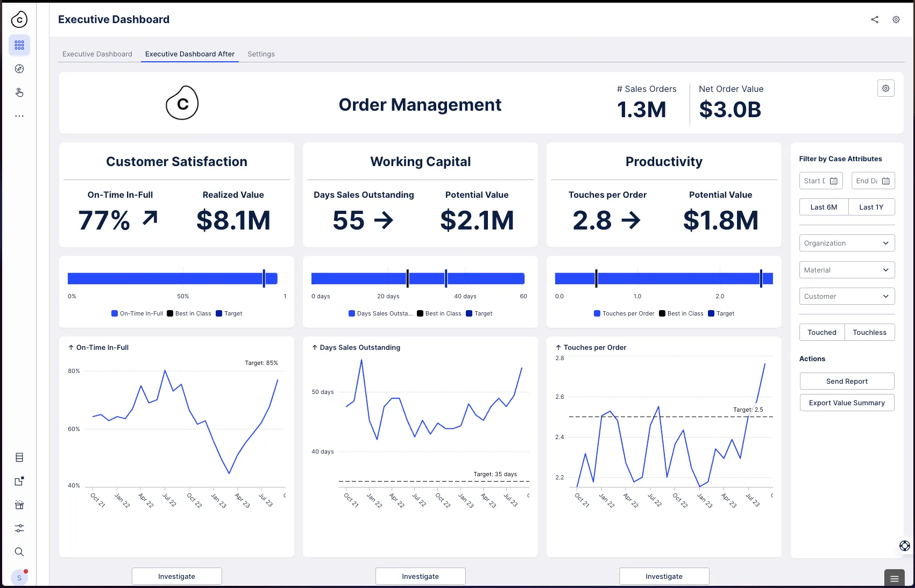
Task: Open the hamburger menu at bottom right
Action: click(x=895, y=578)
